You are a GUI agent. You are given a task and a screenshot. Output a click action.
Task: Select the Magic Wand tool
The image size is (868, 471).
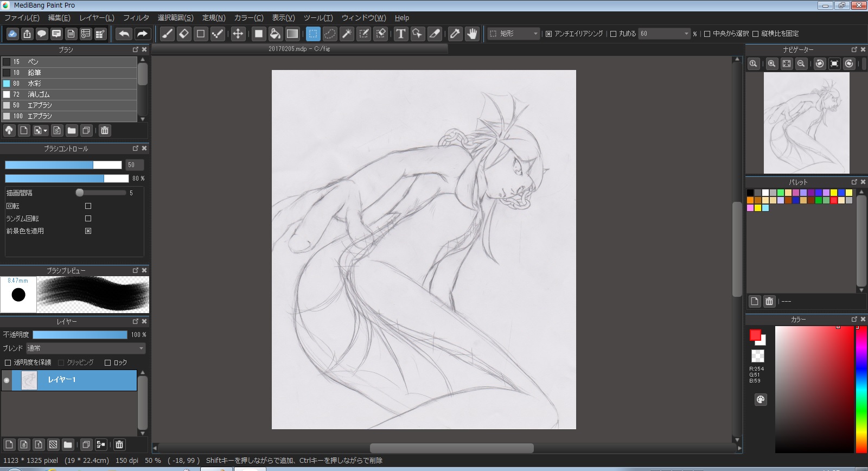pos(347,34)
